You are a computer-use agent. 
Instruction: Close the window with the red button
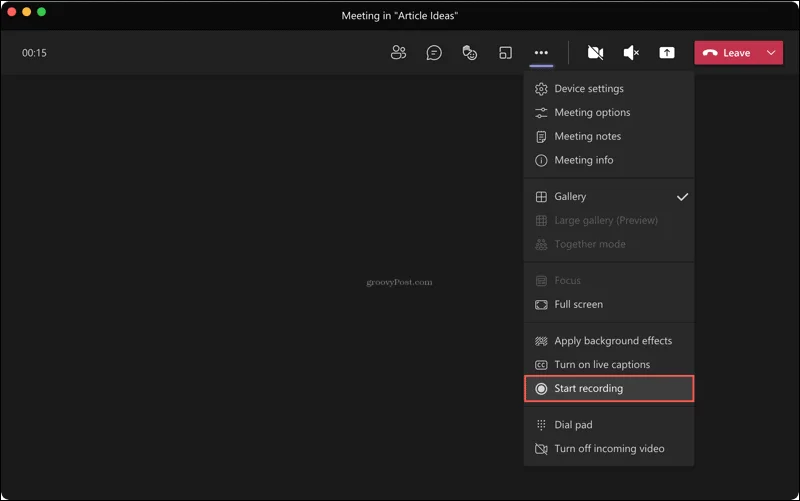pos(11,11)
